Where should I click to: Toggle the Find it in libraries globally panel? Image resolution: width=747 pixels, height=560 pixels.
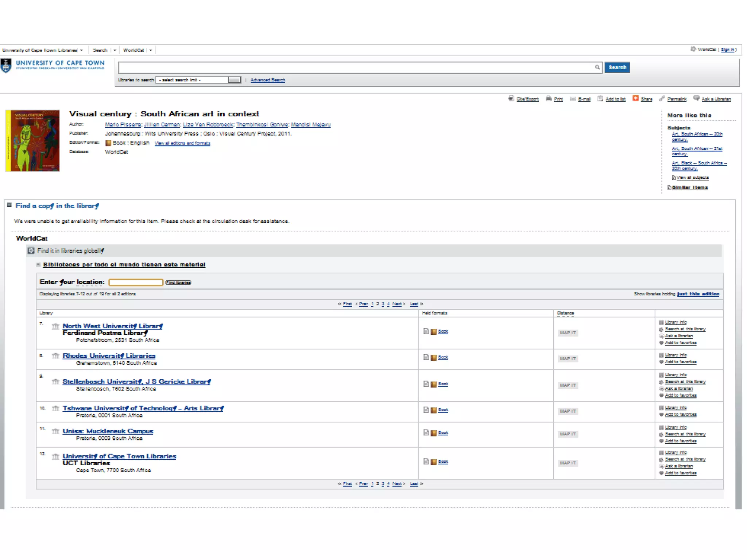click(x=31, y=250)
